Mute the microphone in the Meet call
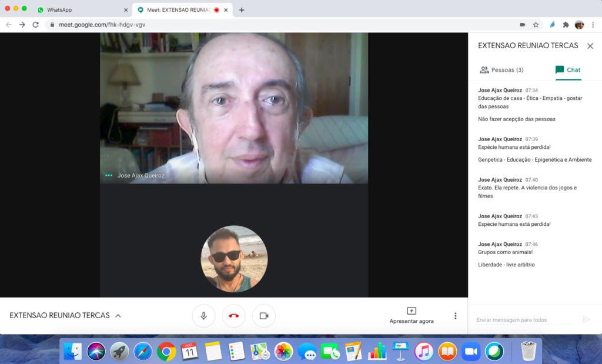The height and width of the screenshot is (364, 602). [x=203, y=316]
